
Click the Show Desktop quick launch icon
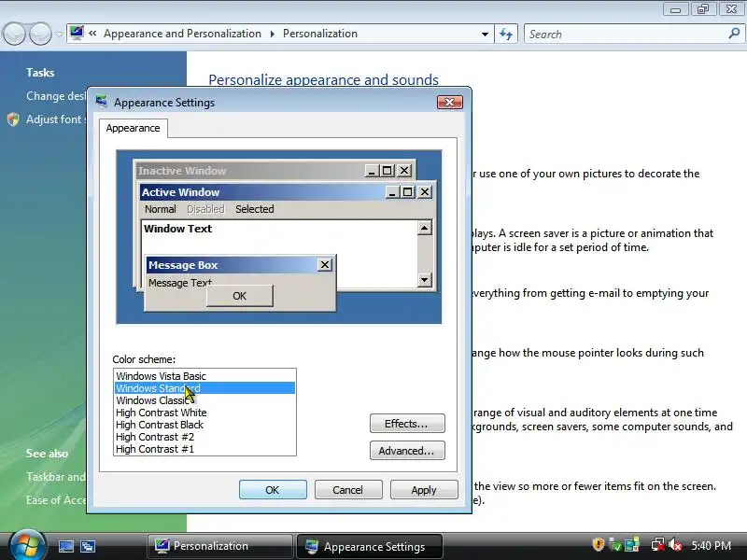point(65,546)
